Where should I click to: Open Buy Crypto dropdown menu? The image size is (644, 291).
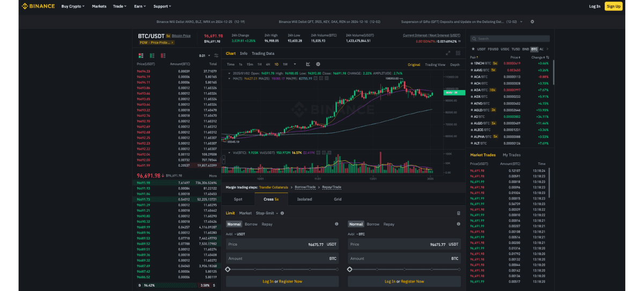point(72,6)
